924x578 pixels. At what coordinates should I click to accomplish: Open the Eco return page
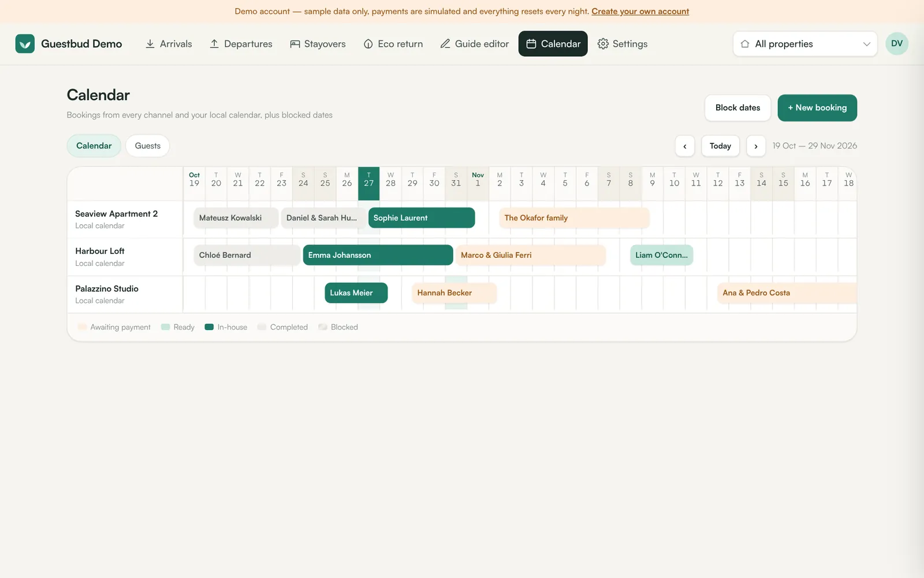click(x=393, y=44)
